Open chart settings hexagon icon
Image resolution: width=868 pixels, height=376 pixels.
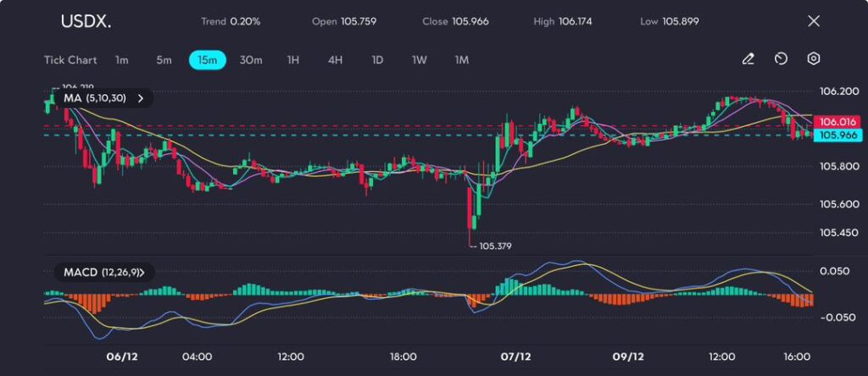coord(814,59)
